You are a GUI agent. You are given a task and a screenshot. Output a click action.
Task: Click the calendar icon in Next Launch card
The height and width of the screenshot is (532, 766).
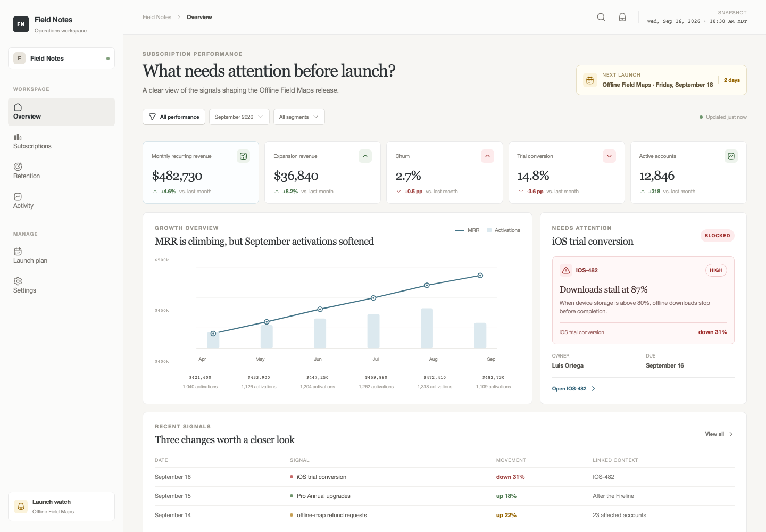(590, 80)
